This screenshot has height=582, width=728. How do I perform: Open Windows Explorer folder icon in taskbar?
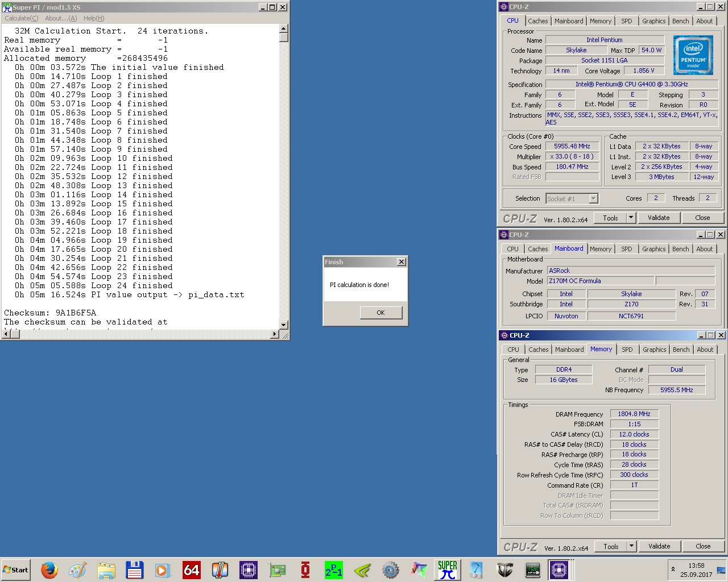pyautogui.click(x=106, y=569)
